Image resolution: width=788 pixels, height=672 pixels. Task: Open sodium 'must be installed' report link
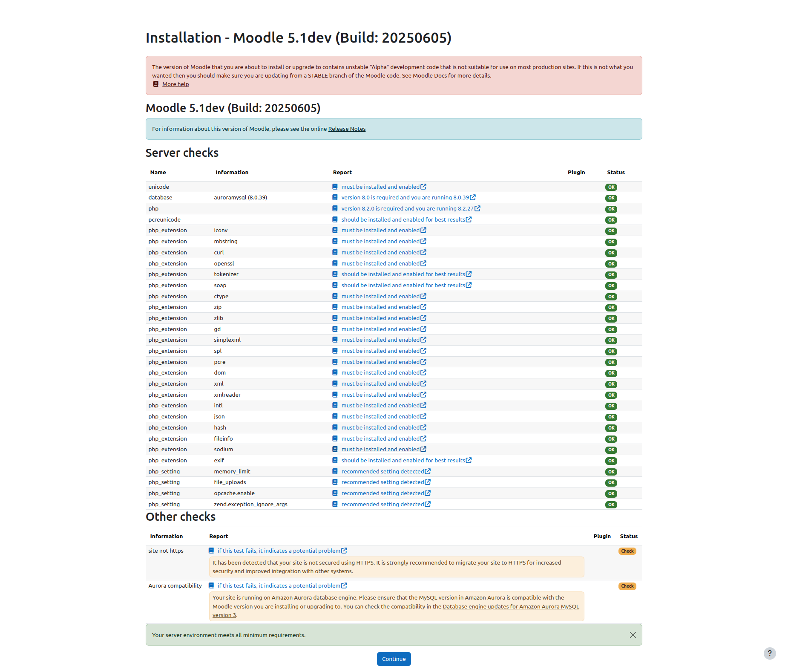(380, 449)
